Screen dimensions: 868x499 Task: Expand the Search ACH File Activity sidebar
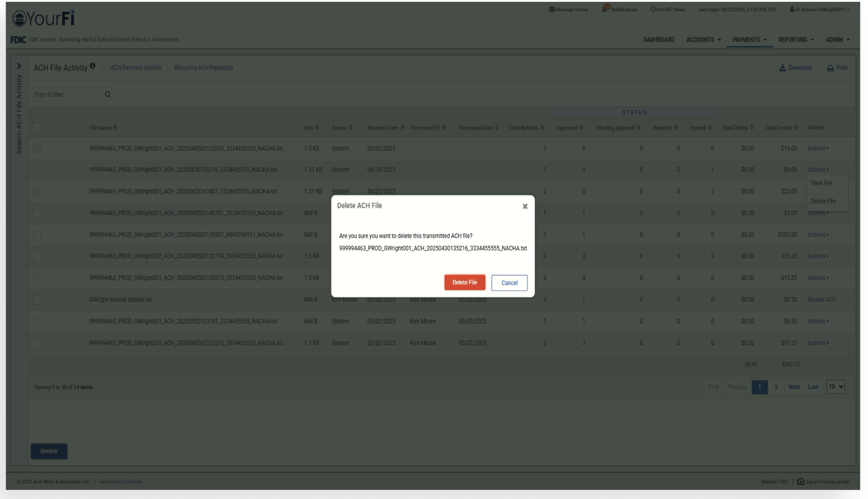tap(19, 66)
